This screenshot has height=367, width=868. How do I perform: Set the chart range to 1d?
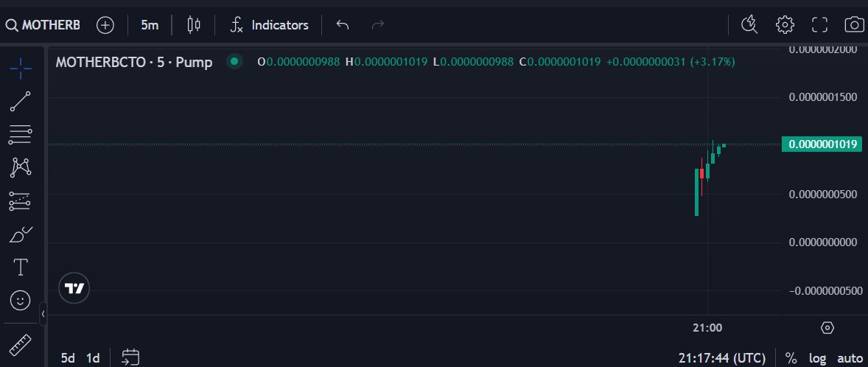point(93,357)
